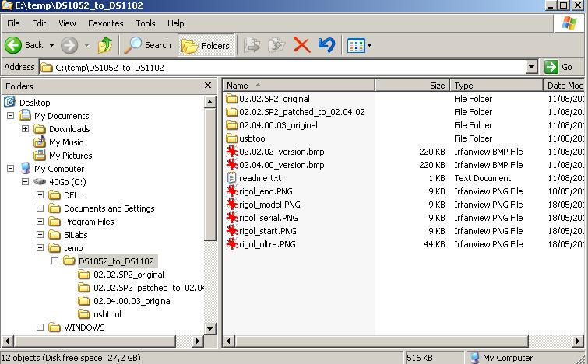Select 02.04.00_version.bmp file icon
This screenshot has height=364, width=588.
[231, 165]
